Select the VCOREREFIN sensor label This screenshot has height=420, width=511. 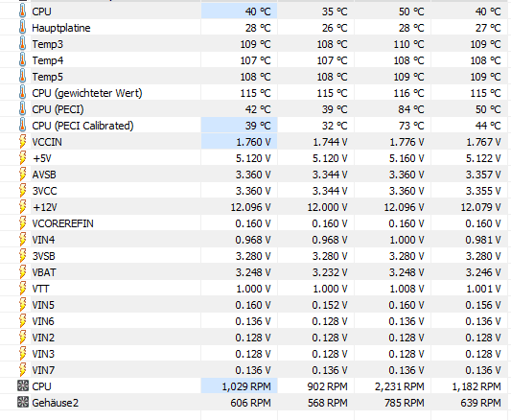point(62,223)
